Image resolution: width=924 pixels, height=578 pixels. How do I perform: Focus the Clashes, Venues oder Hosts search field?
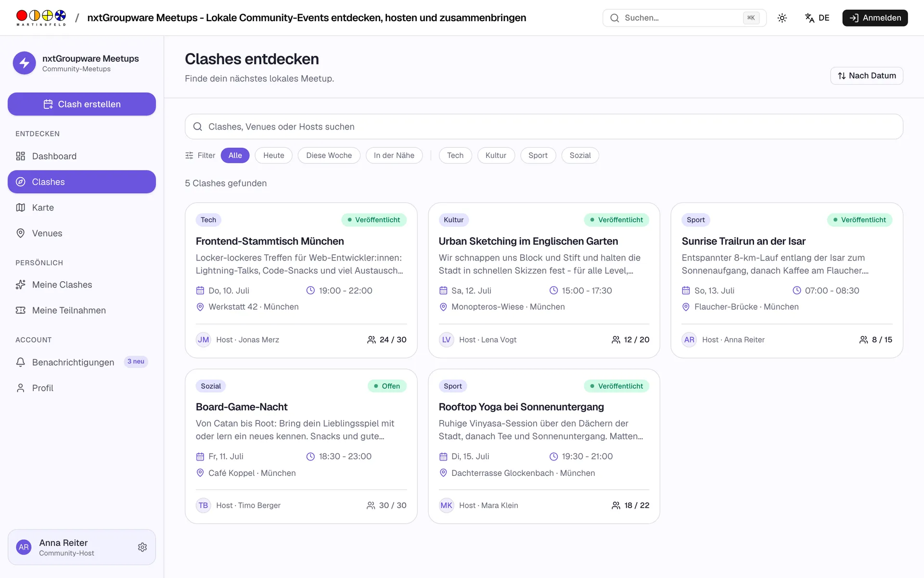544,127
